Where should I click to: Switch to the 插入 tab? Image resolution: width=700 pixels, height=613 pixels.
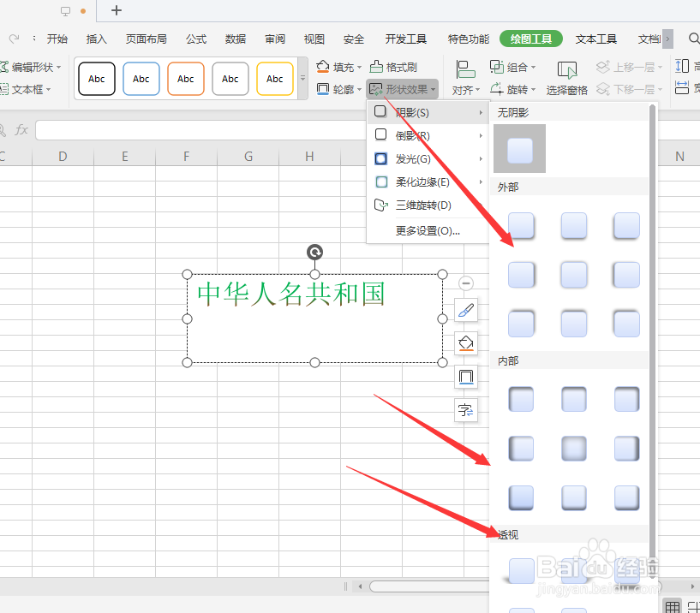pyautogui.click(x=97, y=39)
